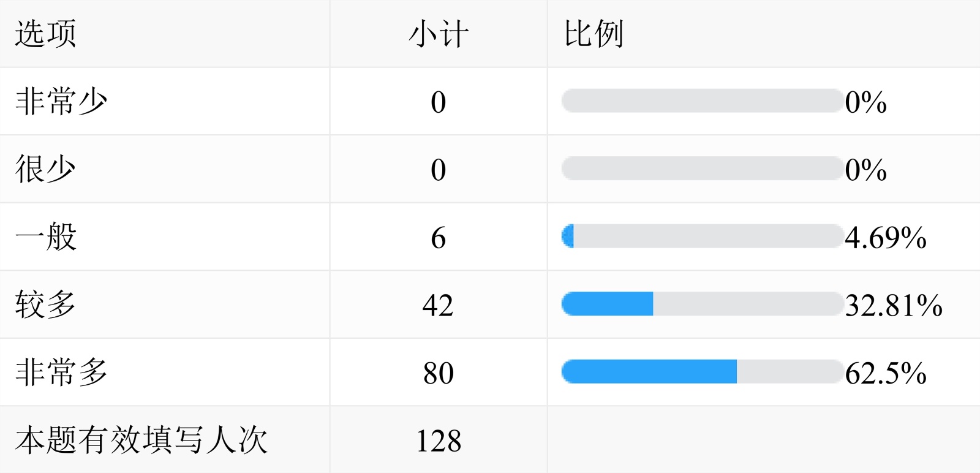Click the count 80 in the 非常多 row
The image size is (980, 473).
tap(438, 373)
